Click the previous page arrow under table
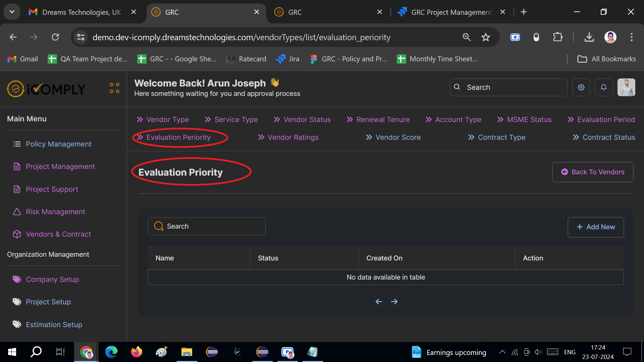The image size is (644, 362). pos(379,302)
